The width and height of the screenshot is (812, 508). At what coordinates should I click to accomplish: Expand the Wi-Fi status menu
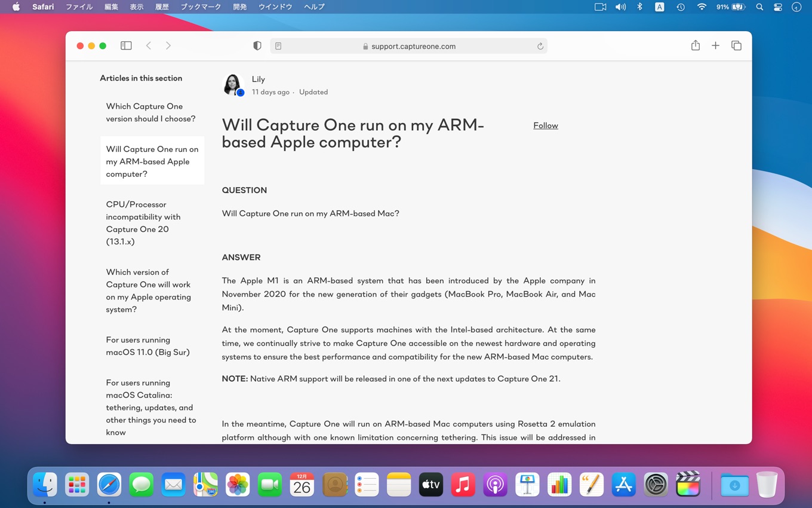(x=702, y=7)
